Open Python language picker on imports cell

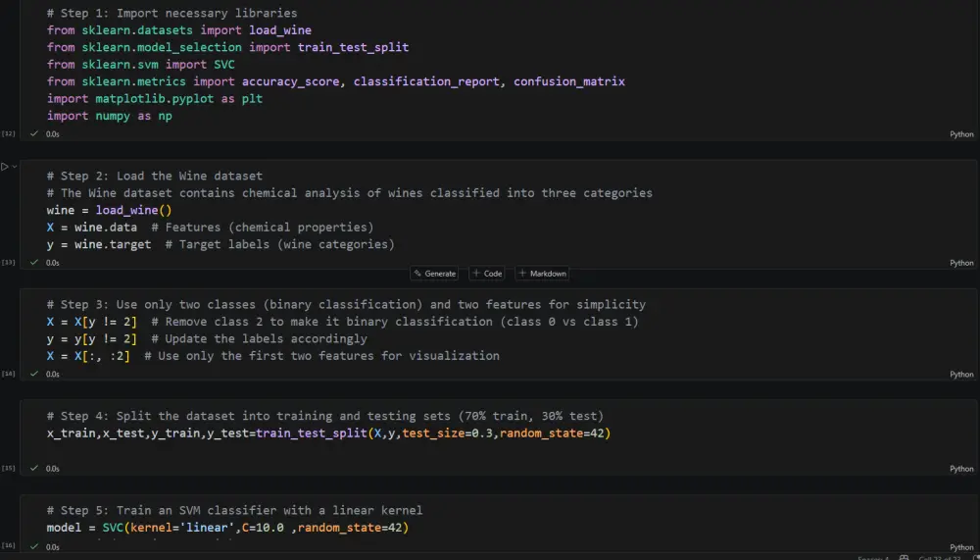(961, 134)
